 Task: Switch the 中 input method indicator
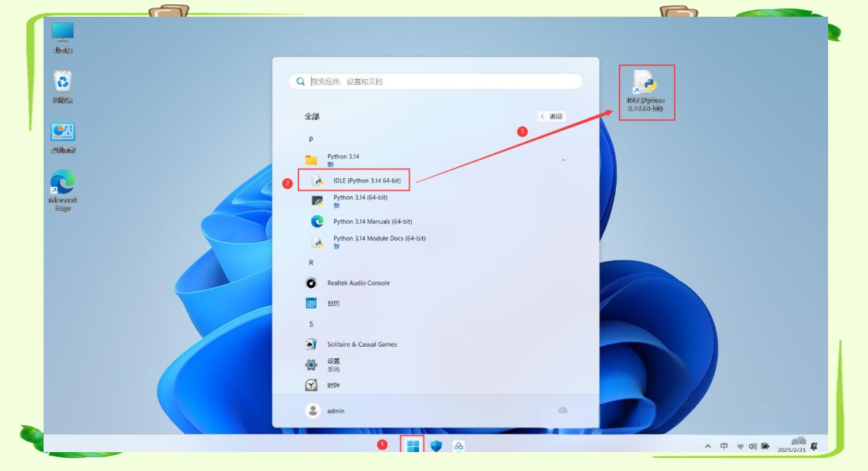724,446
